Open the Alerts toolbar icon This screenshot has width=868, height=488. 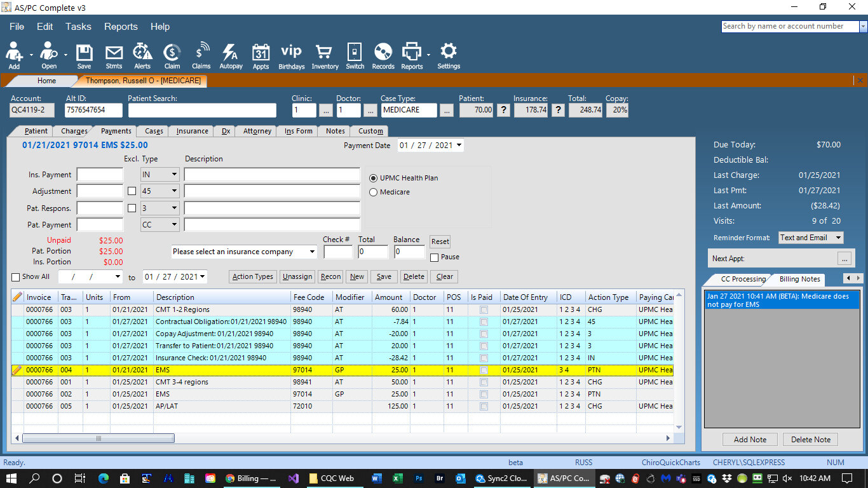pos(142,56)
